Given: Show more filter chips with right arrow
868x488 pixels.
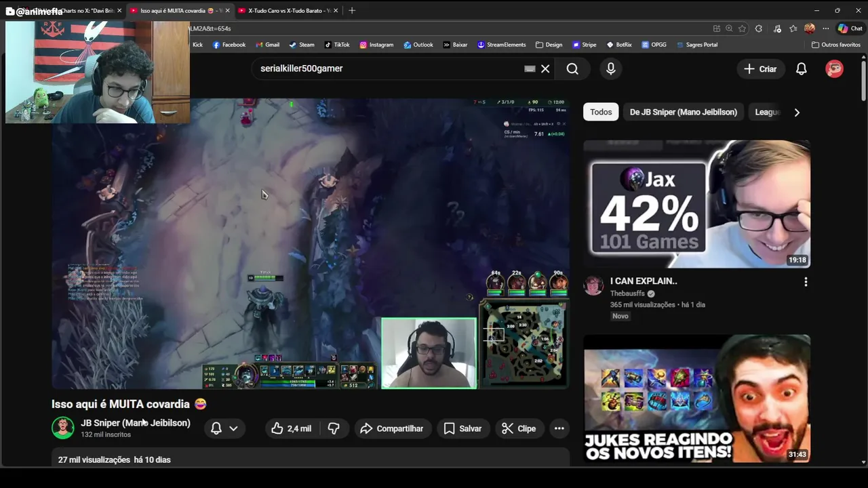Looking at the screenshot, I should pos(797,113).
